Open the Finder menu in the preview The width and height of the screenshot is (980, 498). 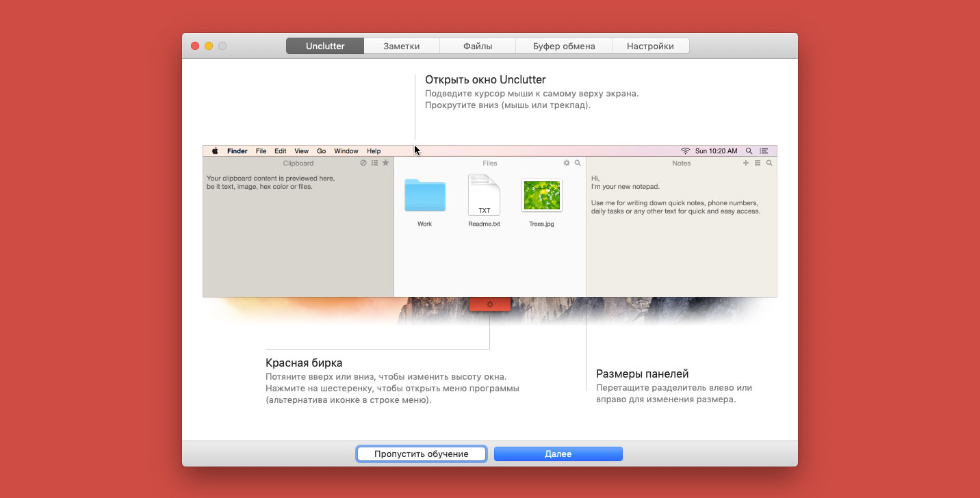tap(237, 151)
